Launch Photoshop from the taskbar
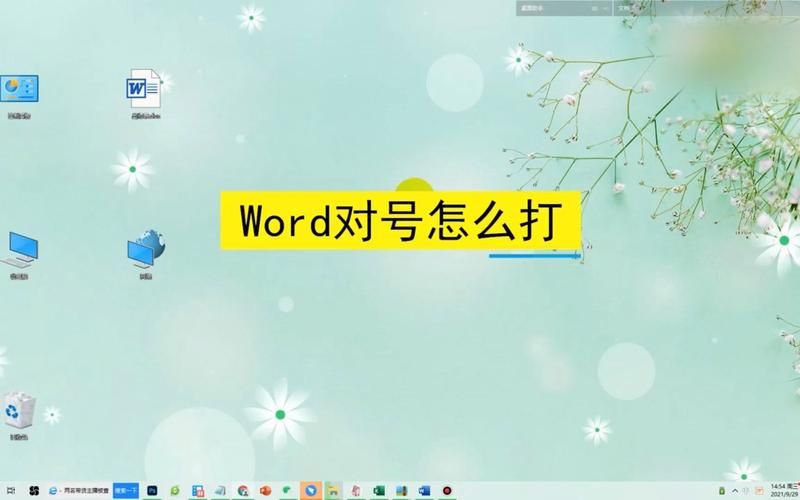The image size is (800, 500). pyautogui.click(x=152, y=491)
